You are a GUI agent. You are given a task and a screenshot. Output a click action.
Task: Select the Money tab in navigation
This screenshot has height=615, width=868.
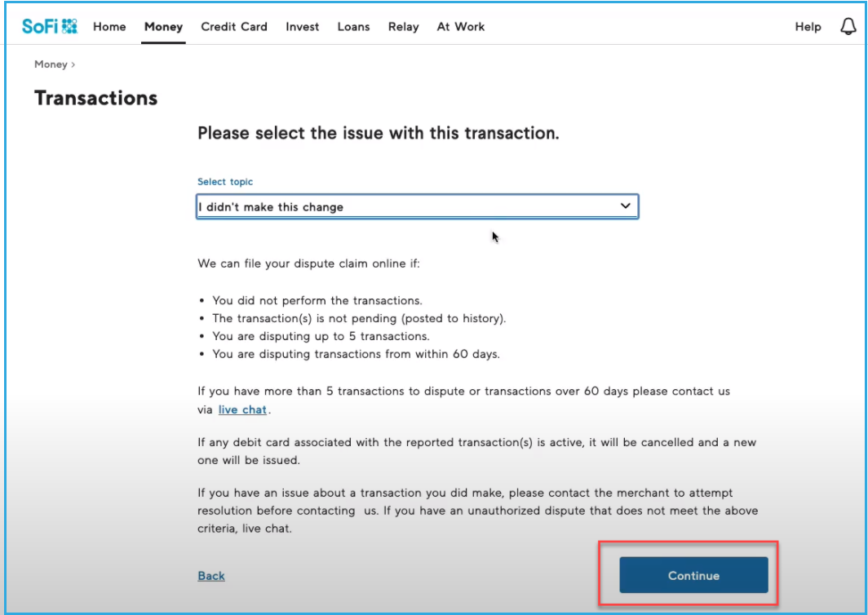point(163,27)
